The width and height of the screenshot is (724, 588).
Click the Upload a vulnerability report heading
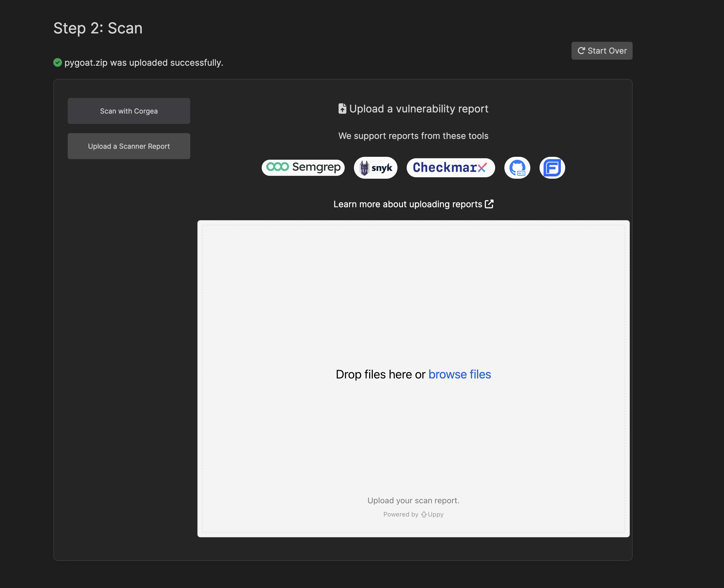point(418,109)
